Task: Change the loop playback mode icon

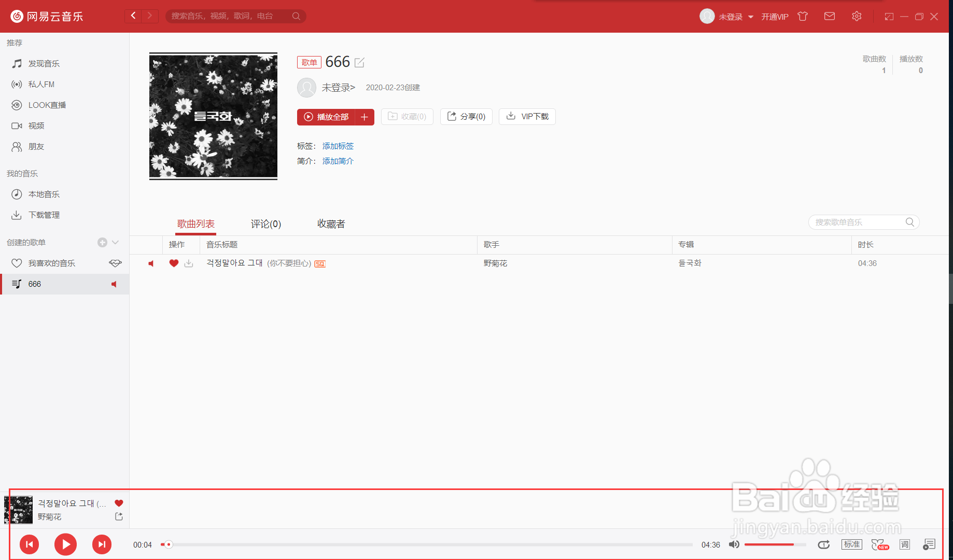Action: pyautogui.click(x=823, y=544)
